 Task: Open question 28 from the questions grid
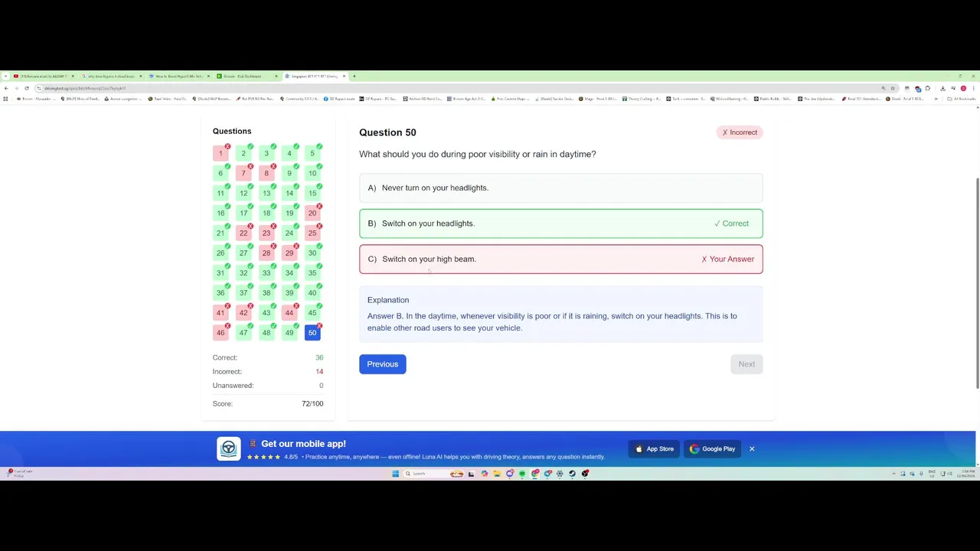pyautogui.click(x=266, y=253)
